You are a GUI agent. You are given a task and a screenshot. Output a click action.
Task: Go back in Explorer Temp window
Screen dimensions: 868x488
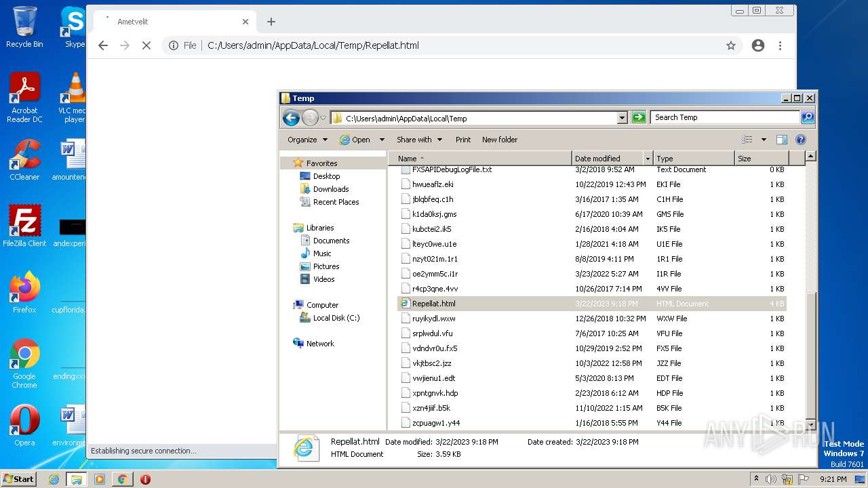tap(291, 118)
